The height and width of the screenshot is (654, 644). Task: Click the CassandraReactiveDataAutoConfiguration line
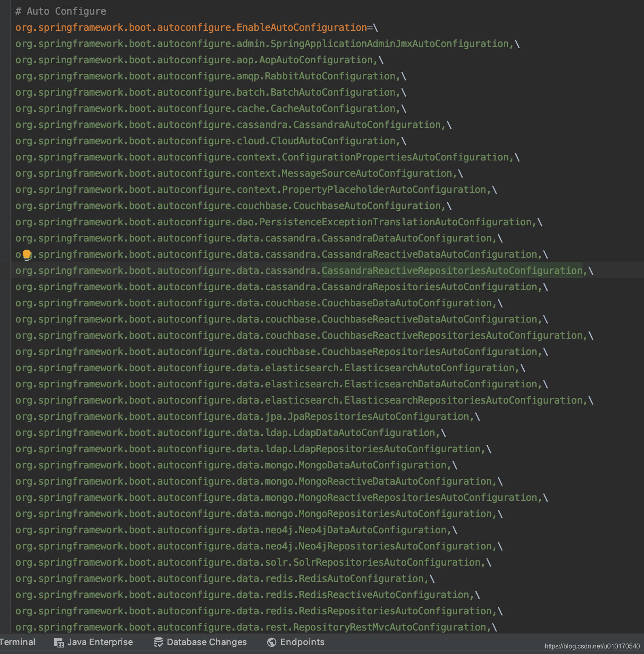click(x=282, y=254)
